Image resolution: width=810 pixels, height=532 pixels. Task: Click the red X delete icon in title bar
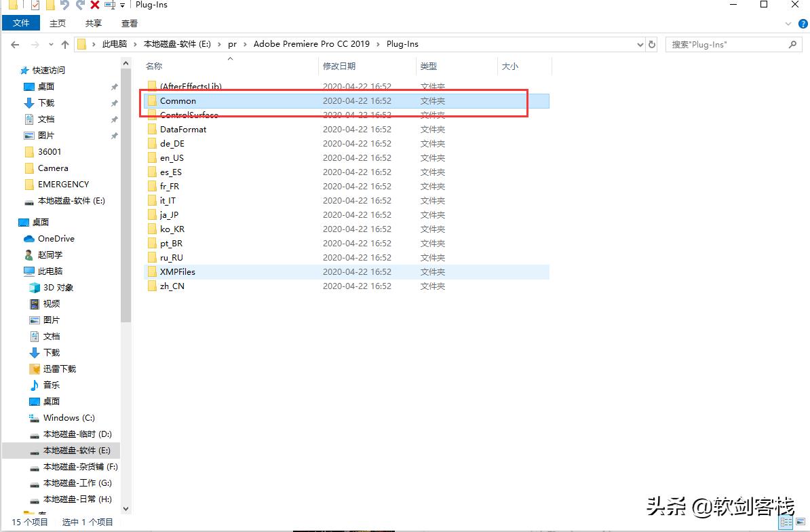point(95,5)
